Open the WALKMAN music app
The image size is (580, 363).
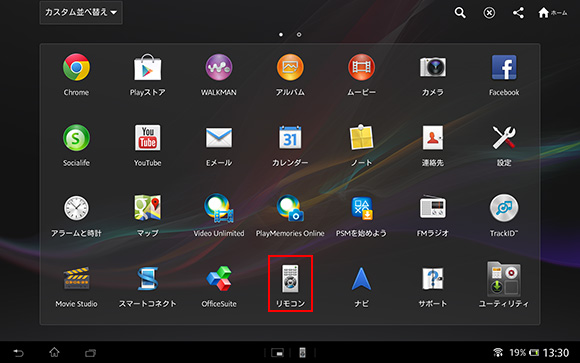[219, 74]
